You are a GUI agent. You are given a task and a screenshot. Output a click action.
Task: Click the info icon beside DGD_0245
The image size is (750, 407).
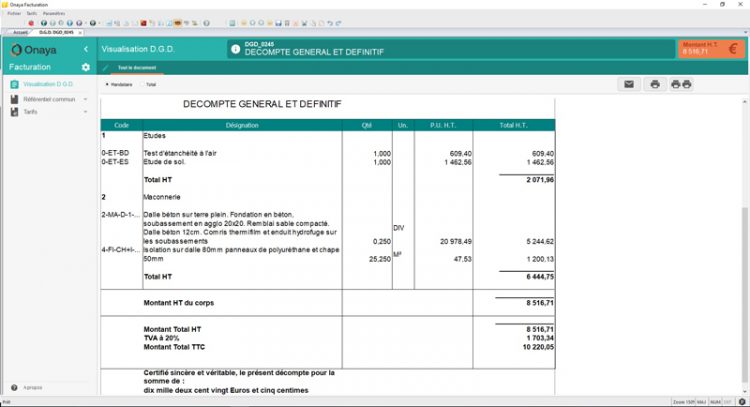pyautogui.click(x=236, y=47)
